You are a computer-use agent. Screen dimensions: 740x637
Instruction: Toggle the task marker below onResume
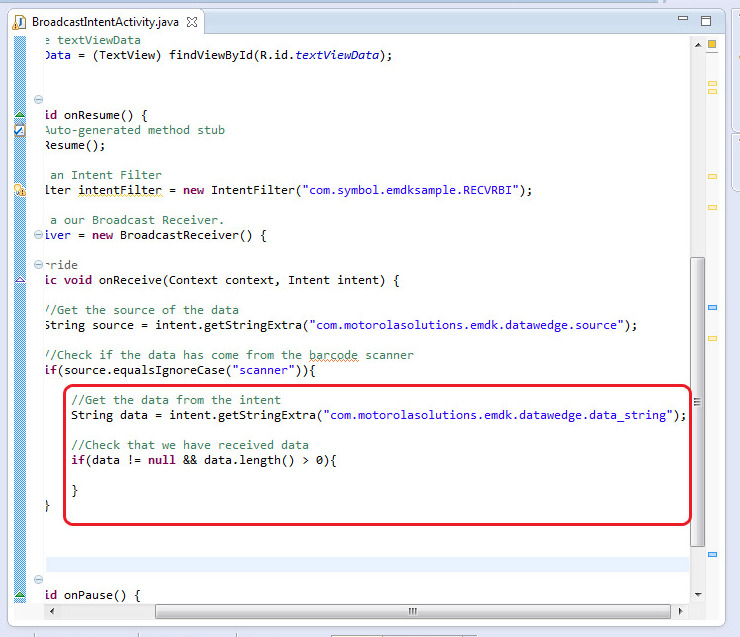19,130
